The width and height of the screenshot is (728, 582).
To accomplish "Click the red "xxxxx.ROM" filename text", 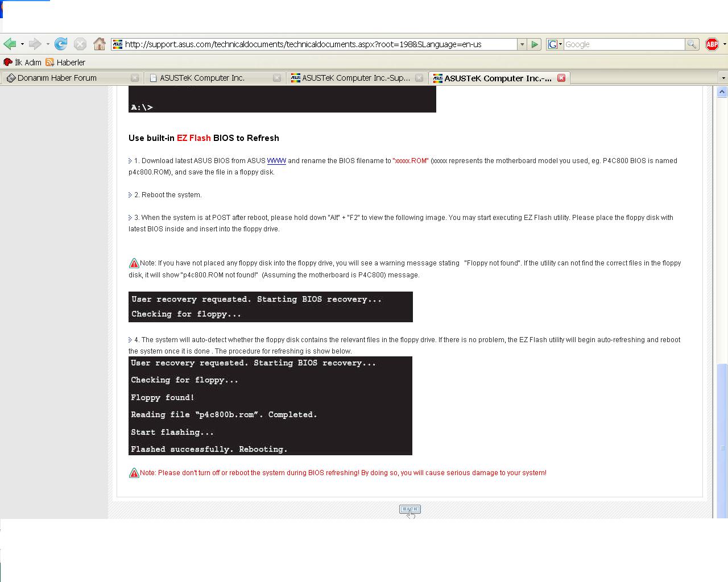I will pos(411,161).
